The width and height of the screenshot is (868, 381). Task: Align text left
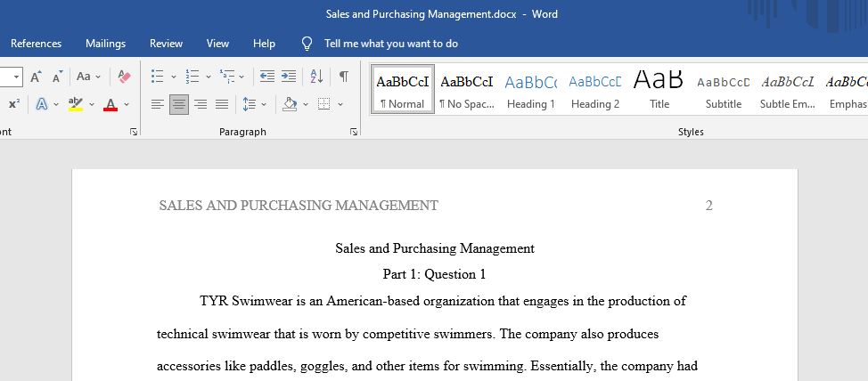[x=158, y=104]
